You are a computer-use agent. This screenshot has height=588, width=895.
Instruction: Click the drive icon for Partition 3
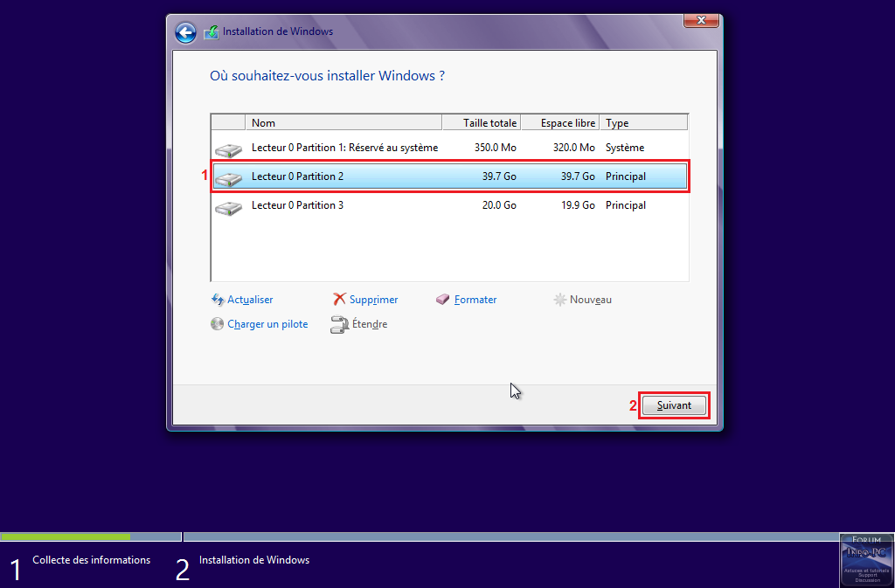228,208
